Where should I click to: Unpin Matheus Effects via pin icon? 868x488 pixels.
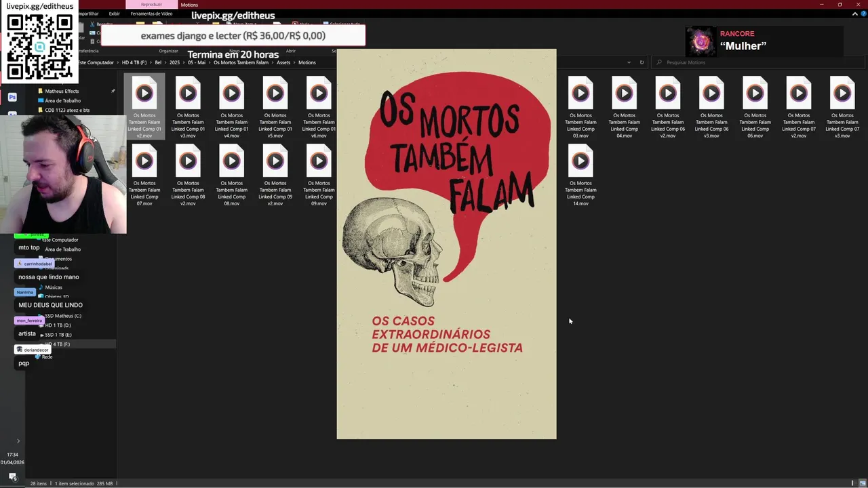pyautogui.click(x=113, y=91)
